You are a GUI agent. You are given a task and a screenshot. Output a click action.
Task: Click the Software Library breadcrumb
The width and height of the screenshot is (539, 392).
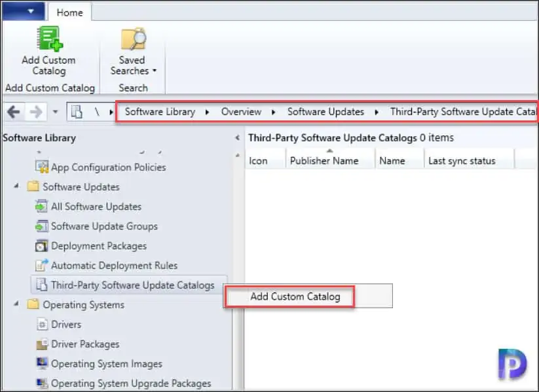(160, 112)
